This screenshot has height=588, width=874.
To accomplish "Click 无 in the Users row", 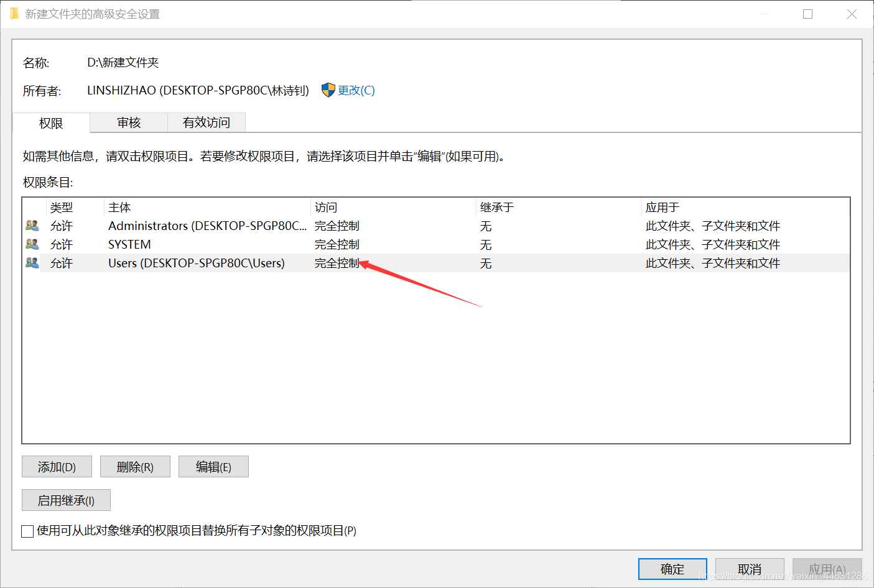I will pyautogui.click(x=486, y=264).
